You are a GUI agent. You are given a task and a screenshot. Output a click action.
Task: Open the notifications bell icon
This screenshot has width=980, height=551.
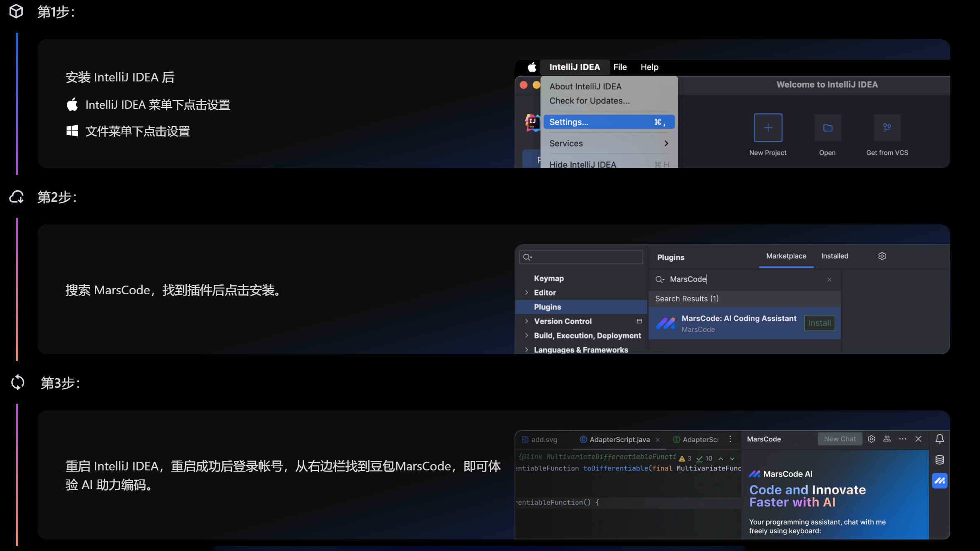tap(939, 439)
